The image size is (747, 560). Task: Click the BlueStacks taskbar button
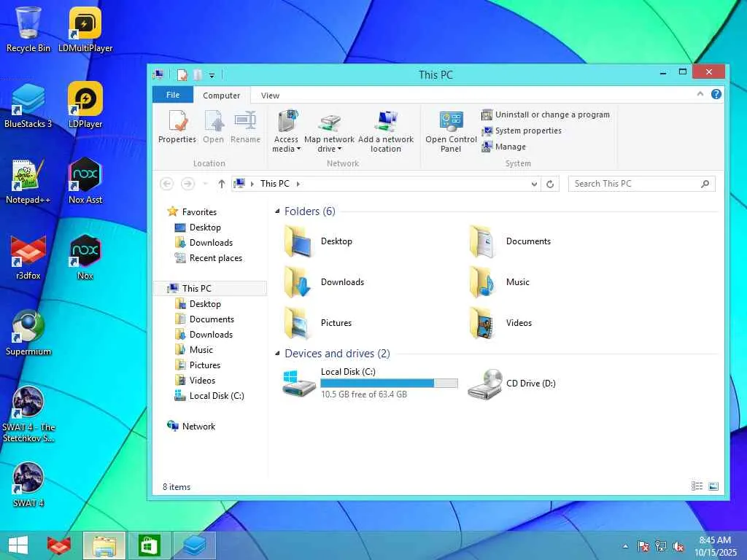pyautogui.click(x=194, y=545)
